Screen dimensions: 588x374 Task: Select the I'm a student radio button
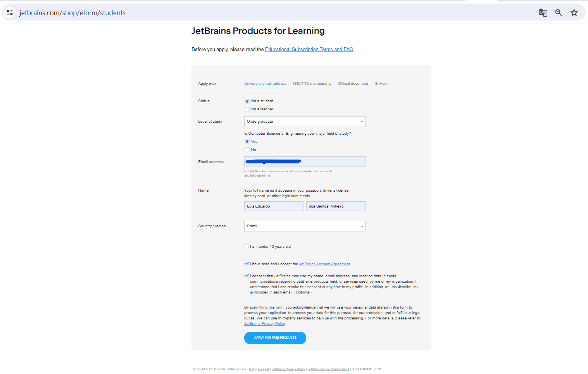[x=247, y=101]
